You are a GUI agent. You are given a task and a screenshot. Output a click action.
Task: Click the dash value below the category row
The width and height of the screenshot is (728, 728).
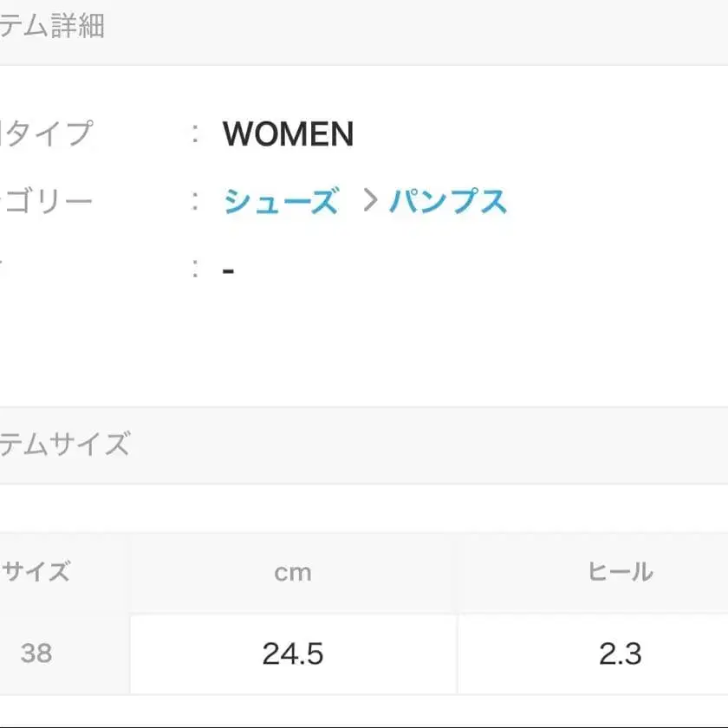229,270
